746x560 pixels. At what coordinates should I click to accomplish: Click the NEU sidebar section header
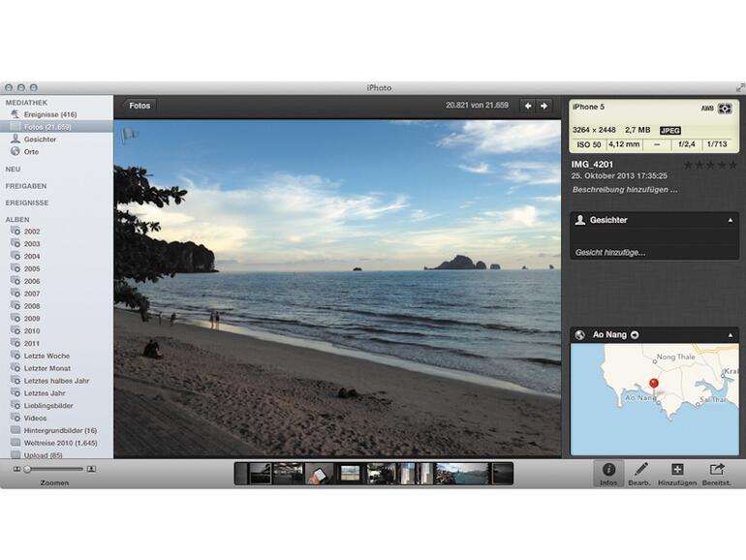click(13, 169)
